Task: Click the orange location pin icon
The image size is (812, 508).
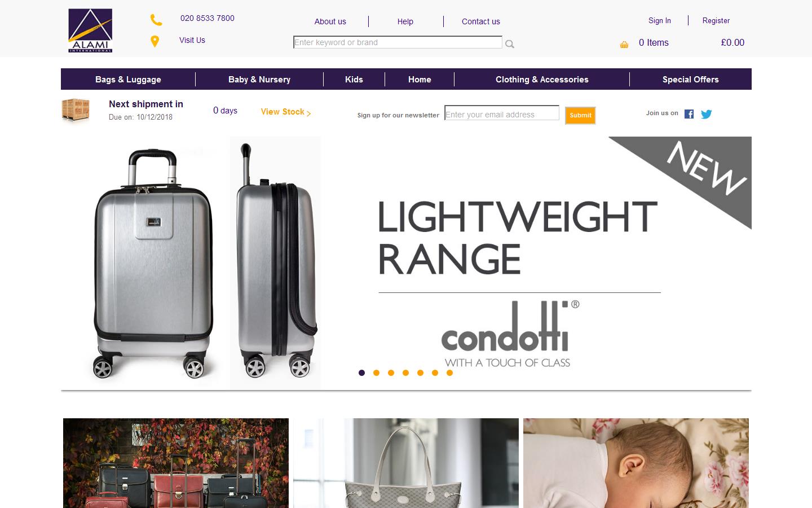Action: 155,41
